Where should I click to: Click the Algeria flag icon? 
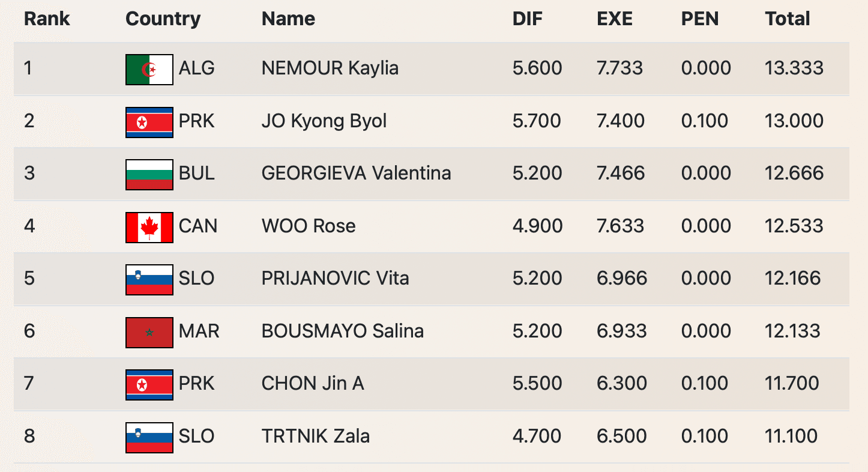point(149,69)
